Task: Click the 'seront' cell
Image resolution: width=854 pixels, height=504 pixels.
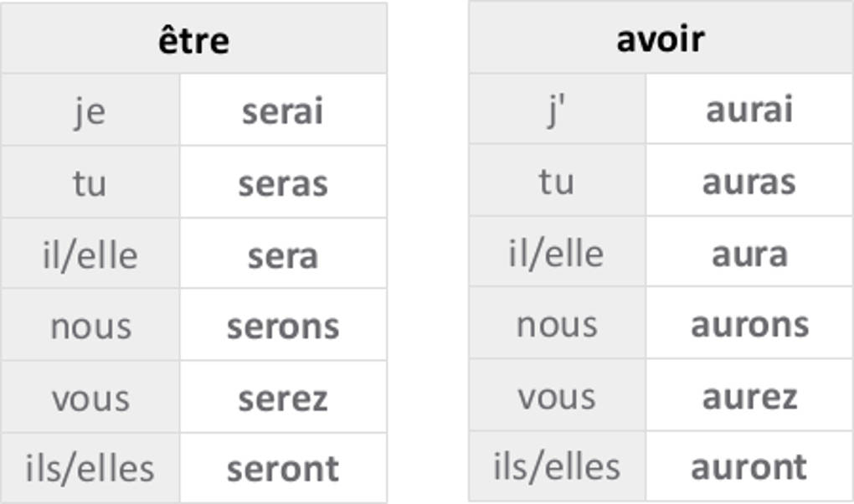Action: [x=282, y=468]
